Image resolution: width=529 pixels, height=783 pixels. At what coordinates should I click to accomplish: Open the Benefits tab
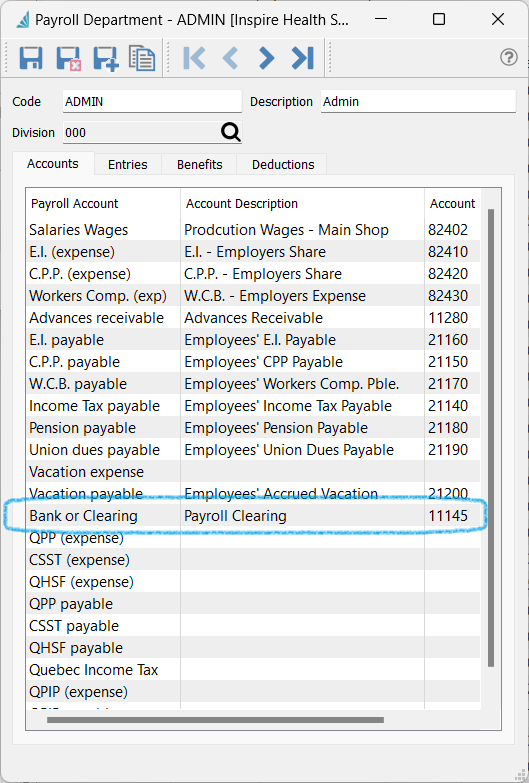(199, 164)
